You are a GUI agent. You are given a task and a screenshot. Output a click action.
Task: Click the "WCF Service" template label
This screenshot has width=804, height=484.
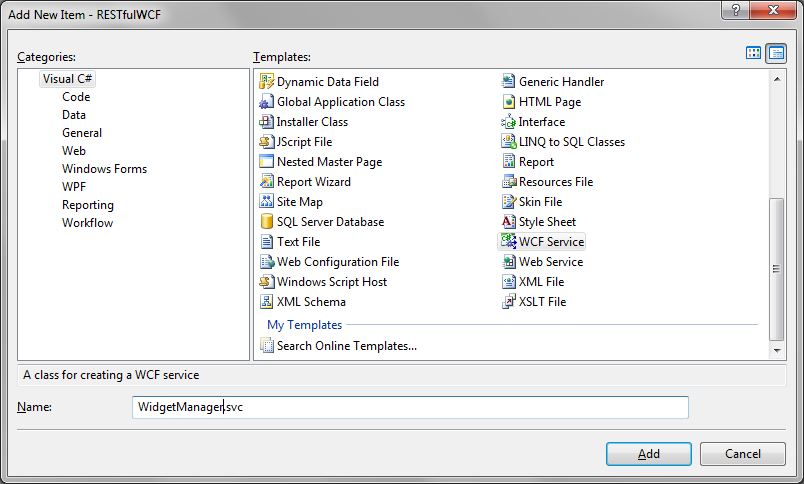click(x=551, y=241)
